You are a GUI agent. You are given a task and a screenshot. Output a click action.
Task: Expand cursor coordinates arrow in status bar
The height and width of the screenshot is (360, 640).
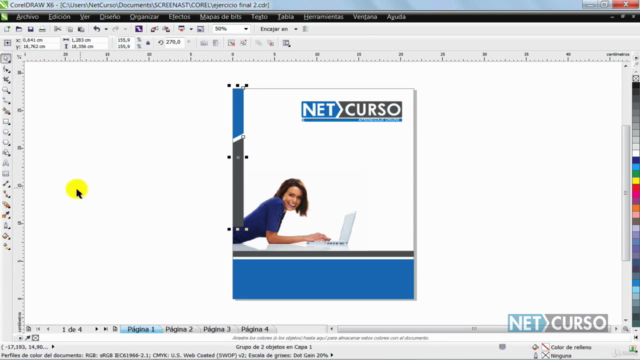point(53,347)
